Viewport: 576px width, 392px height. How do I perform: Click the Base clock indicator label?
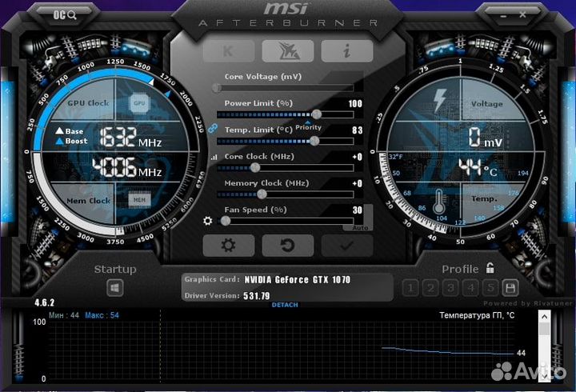(x=70, y=131)
